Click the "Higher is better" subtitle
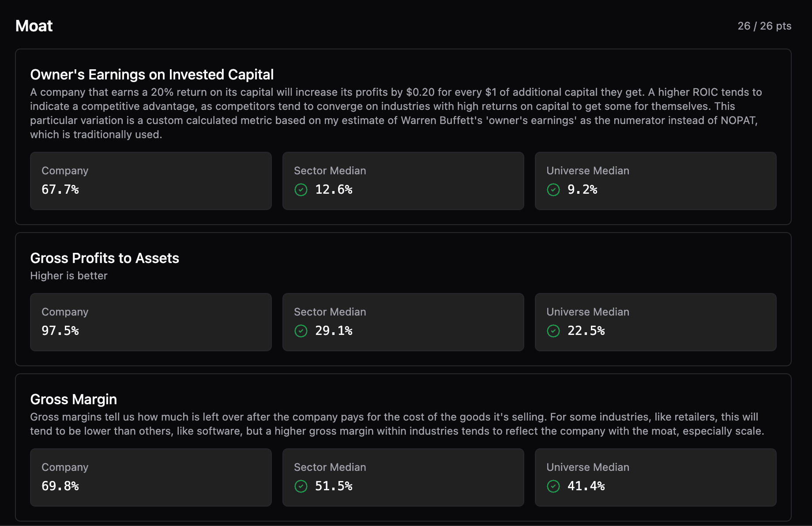Image resolution: width=812 pixels, height=526 pixels. click(69, 276)
